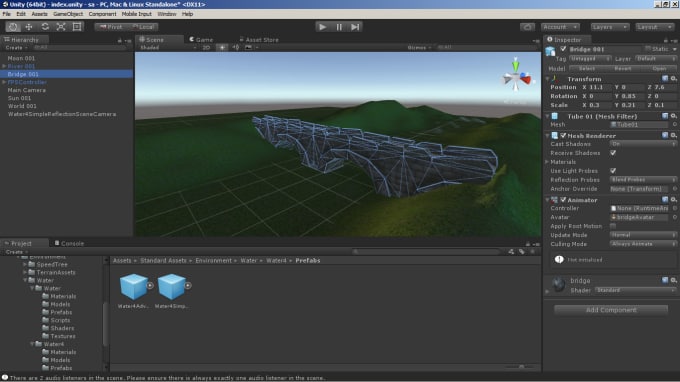Click the Play button

pyautogui.click(x=323, y=27)
